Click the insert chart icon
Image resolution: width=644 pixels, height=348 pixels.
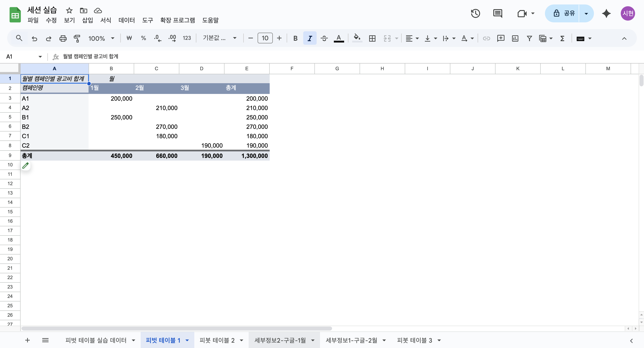[515, 38]
